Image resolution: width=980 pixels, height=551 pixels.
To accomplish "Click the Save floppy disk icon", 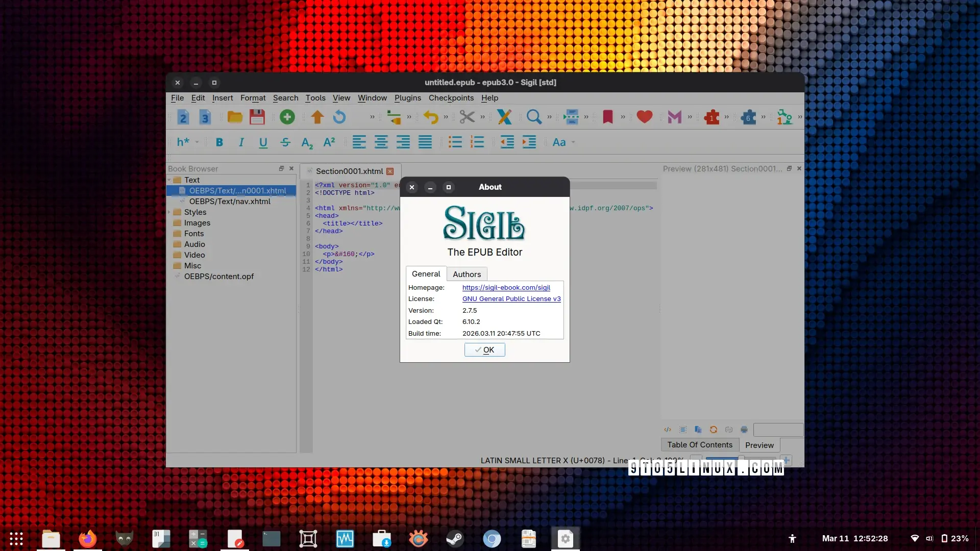I will [257, 117].
